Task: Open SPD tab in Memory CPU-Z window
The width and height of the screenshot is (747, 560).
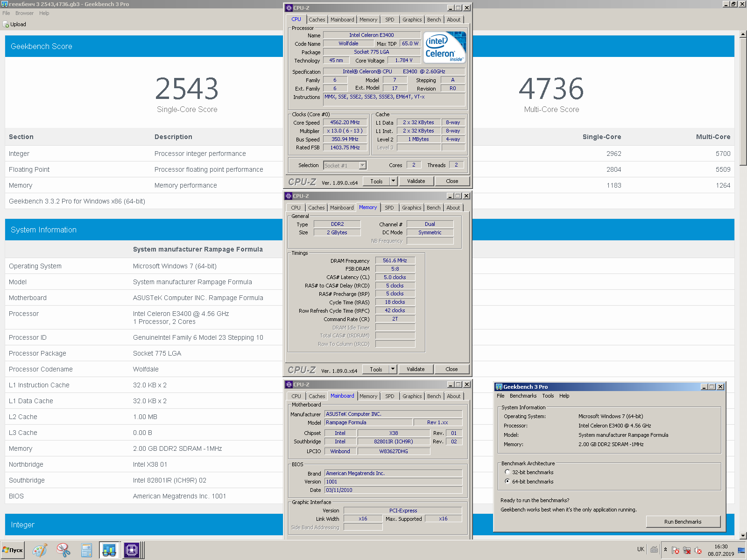Action: (x=389, y=208)
